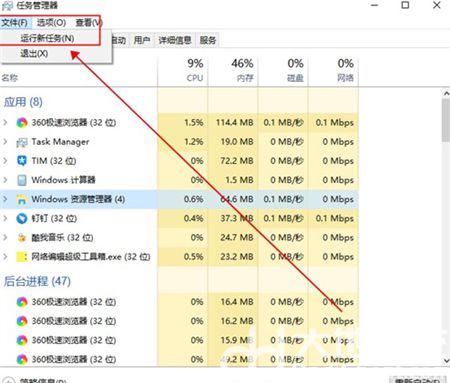Expand the Task Manager app entry
The height and width of the screenshot is (383, 450).
[x=5, y=142]
